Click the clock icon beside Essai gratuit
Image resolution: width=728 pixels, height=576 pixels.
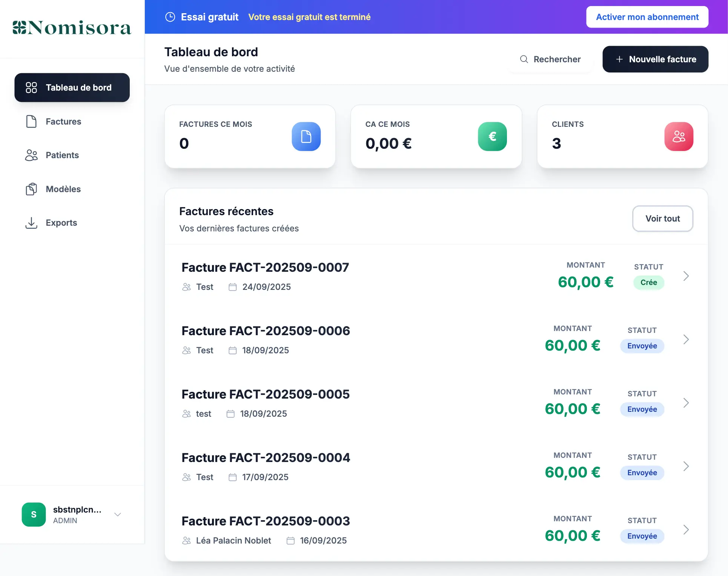(x=170, y=17)
